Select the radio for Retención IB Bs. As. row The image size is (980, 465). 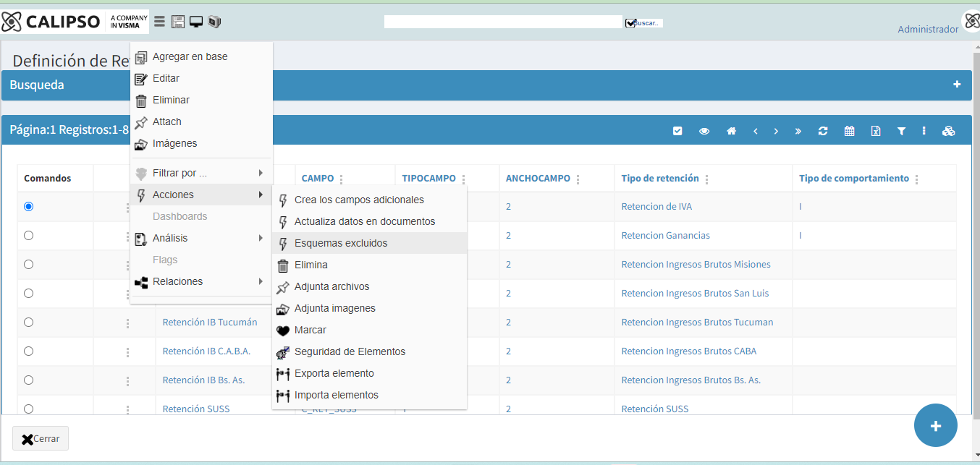click(28, 380)
